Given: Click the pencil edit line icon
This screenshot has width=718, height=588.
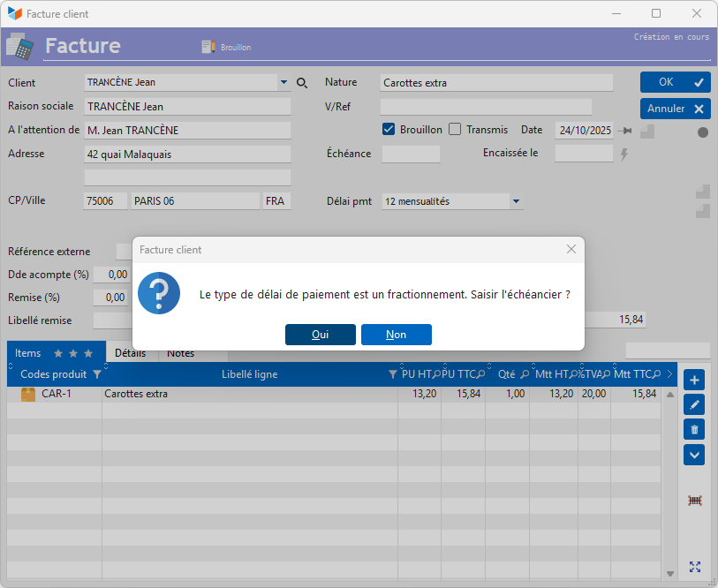Looking at the screenshot, I should [694, 404].
